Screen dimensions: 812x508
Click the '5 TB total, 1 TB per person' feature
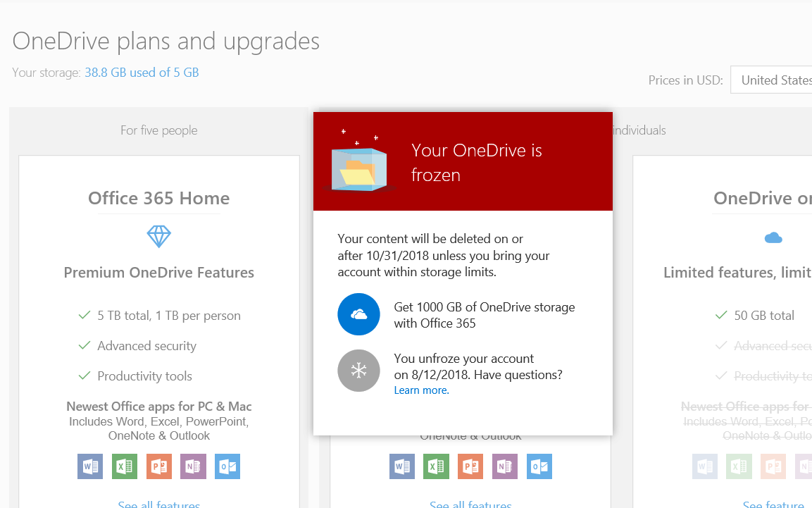169,316
